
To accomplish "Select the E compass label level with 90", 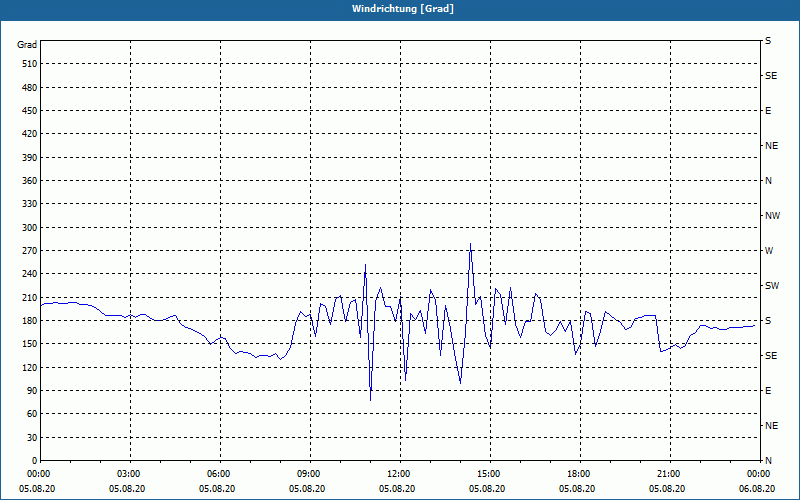I will point(768,391).
